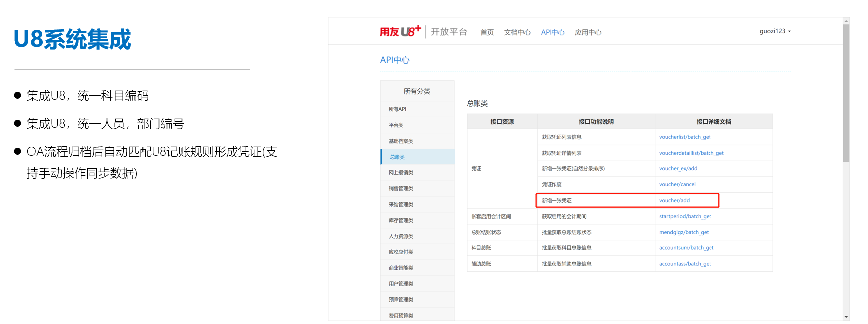Open voucherlist/batch_get doc link
The image size is (868, 324).
click(x=685, y=137)
